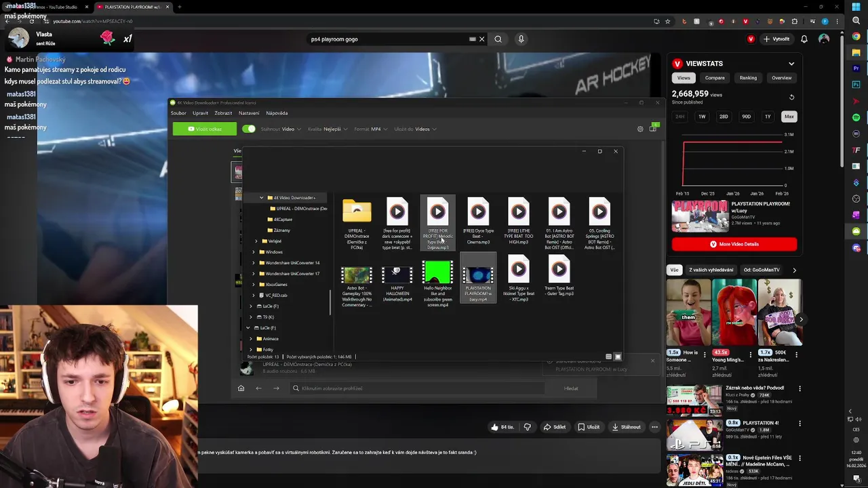The image size is (868, 488).
Task: Open the Kvalita Nejlepší dropdown
Action: (328, 129)
